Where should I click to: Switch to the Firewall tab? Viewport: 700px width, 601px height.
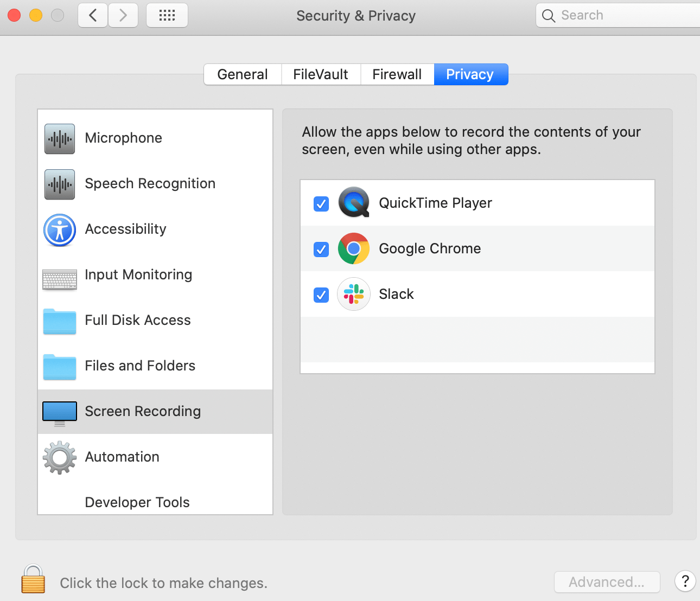pos(397,74)
